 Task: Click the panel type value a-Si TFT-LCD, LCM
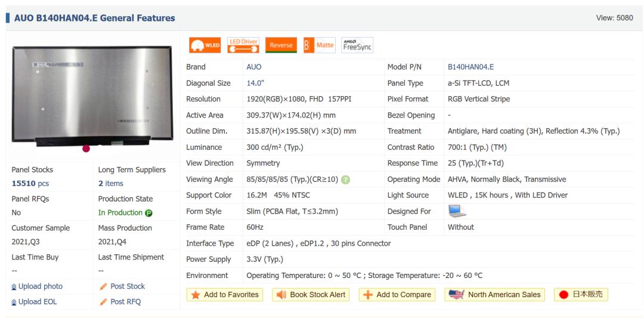coord(478,83)
